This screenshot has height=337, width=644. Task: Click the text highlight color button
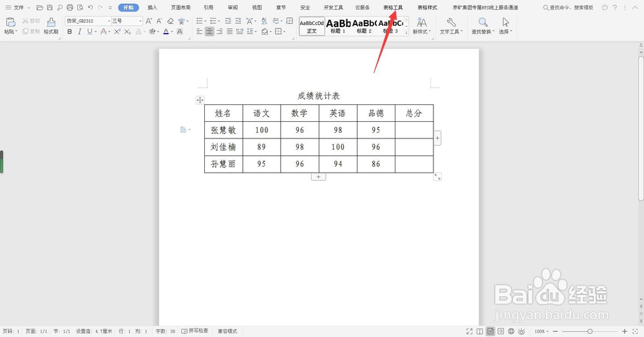point(152,32)
